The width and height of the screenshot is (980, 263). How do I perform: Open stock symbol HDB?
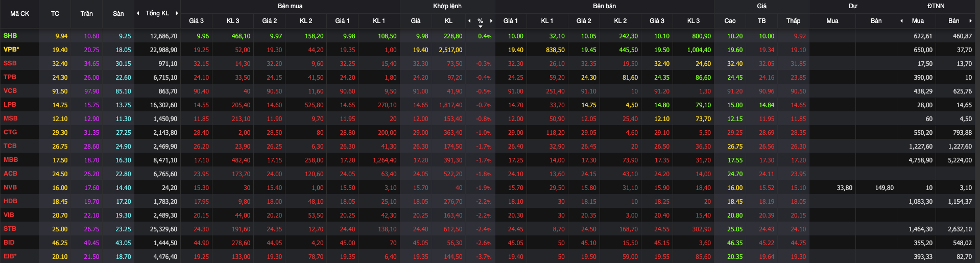(x=10, y=201)
